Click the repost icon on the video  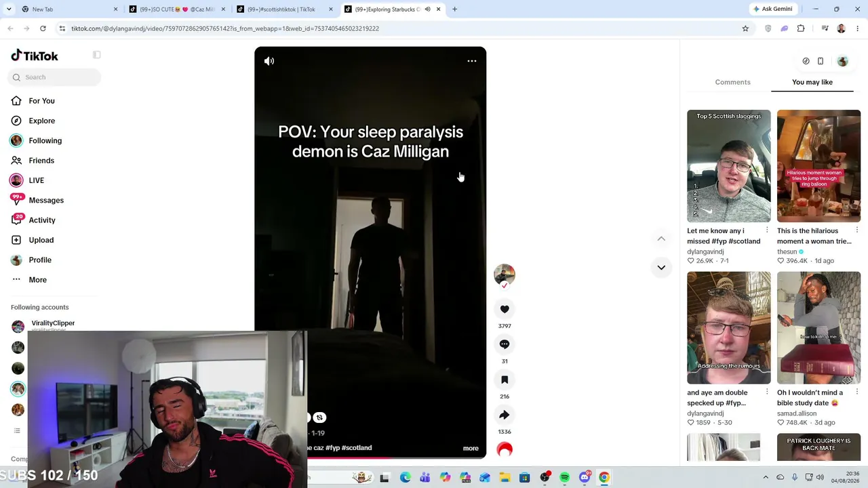coord(320,418)
